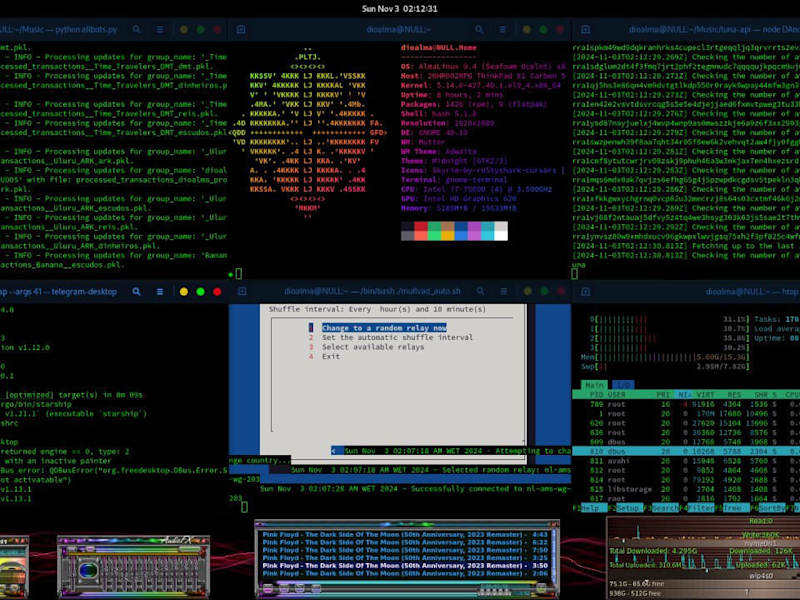Click htop Mem usage meter bar
Image resolution: width=800 pixels, height=600 pixels.
(x=665, y=357)
